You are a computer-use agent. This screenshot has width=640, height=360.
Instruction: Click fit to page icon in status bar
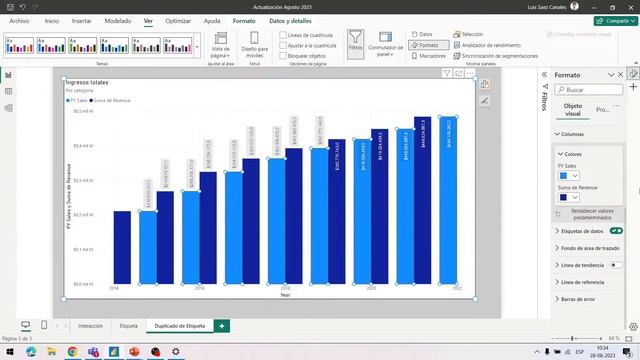(x=629, y=339)
